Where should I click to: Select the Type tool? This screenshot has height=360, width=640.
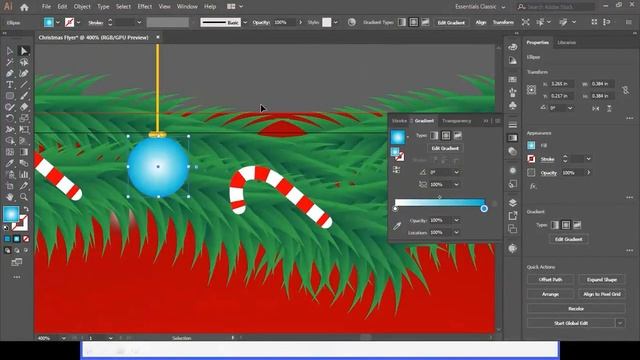tap(9, 85)
